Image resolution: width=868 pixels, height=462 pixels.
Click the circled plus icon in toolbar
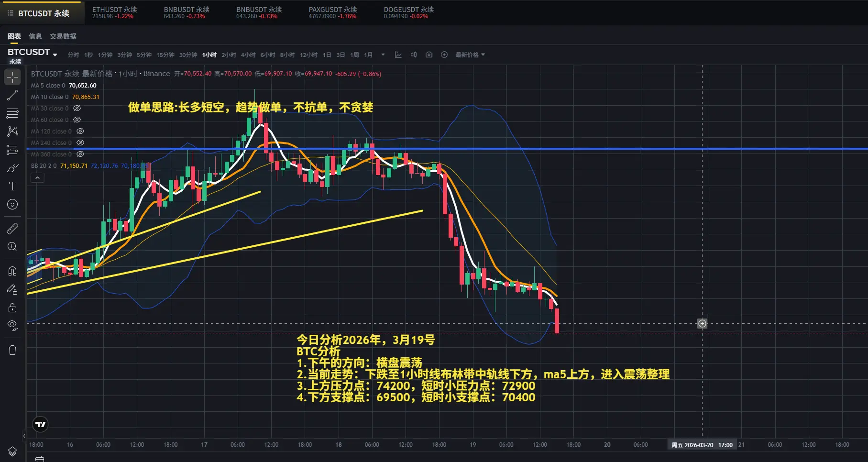[444, 55]
